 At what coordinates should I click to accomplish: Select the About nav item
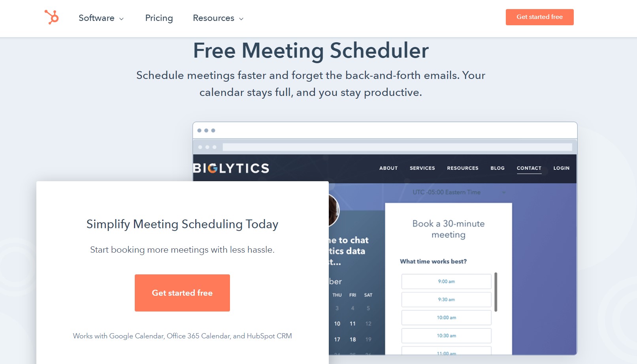coord(388,168)
